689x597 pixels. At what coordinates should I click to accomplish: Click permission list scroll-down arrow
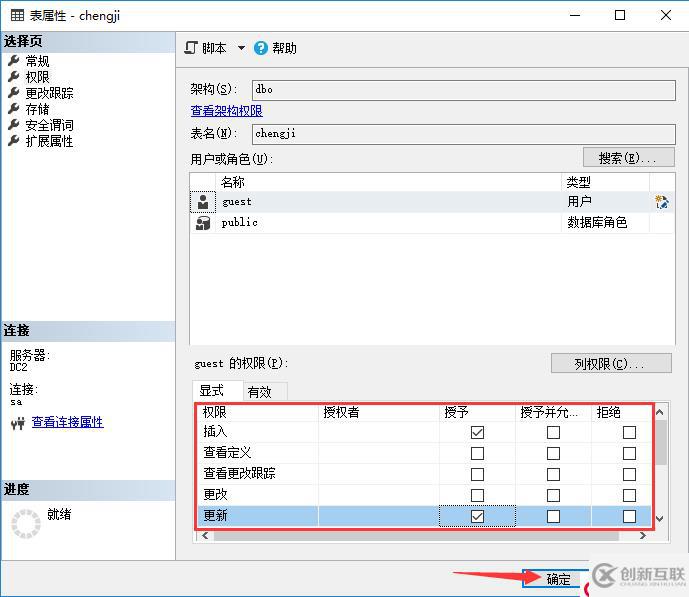click(660, 519)
